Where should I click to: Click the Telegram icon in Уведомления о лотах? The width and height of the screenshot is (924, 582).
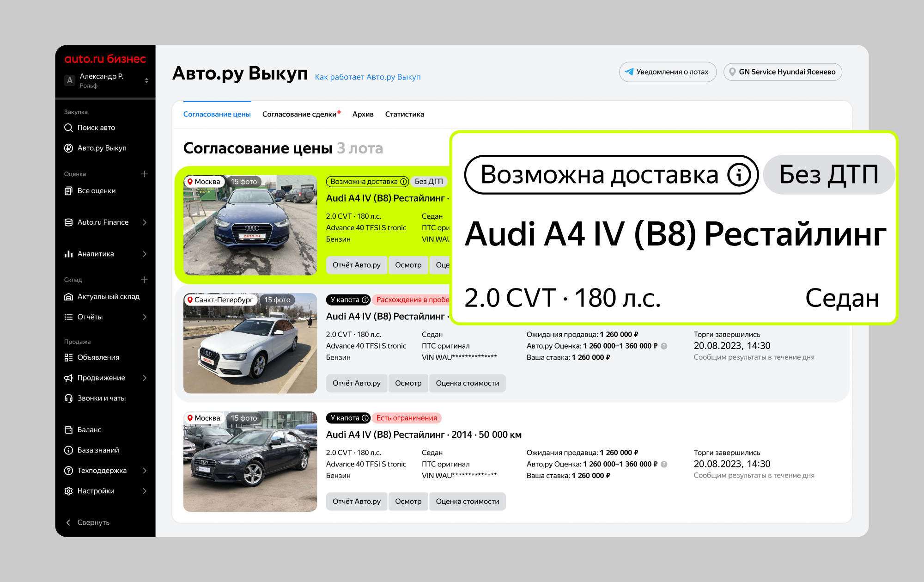click(x=629, y=72)
